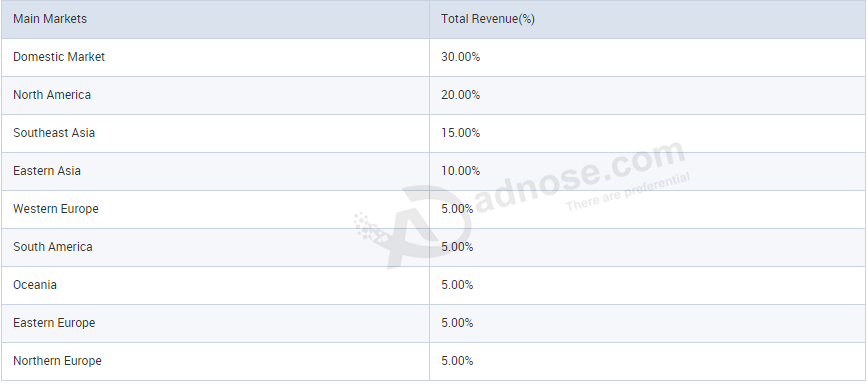Click the 5.00% value for Oceania
Viewport: 868px width, 384px height.
(x=457, y=285)
